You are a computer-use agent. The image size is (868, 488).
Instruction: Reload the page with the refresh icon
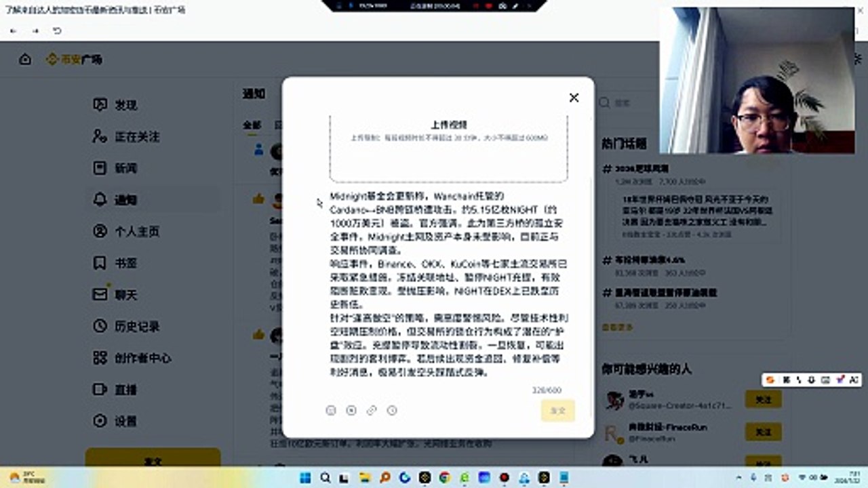click(x=57, y=31)
